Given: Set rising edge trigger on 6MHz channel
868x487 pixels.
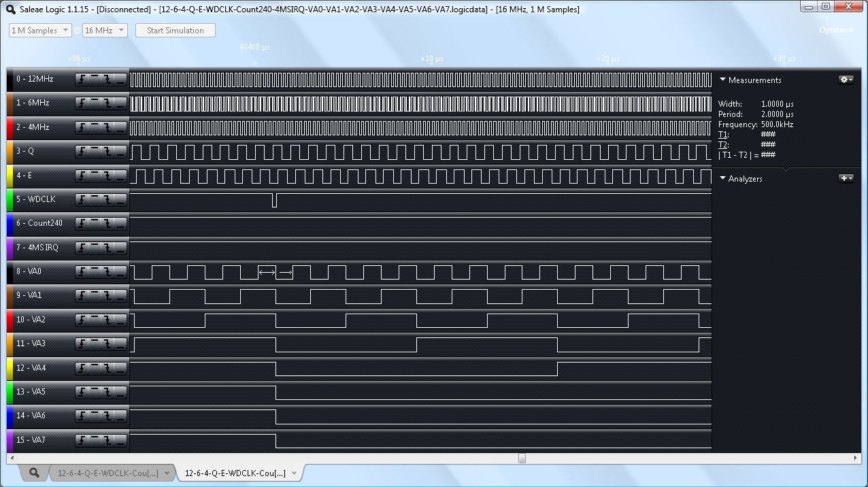Looking at the screenshot, I should point(82,103).
